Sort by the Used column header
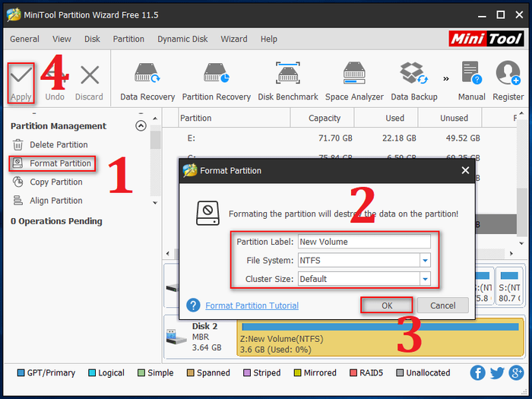Image resolution: width=532 pixels, height=399 pixels. 386,118
